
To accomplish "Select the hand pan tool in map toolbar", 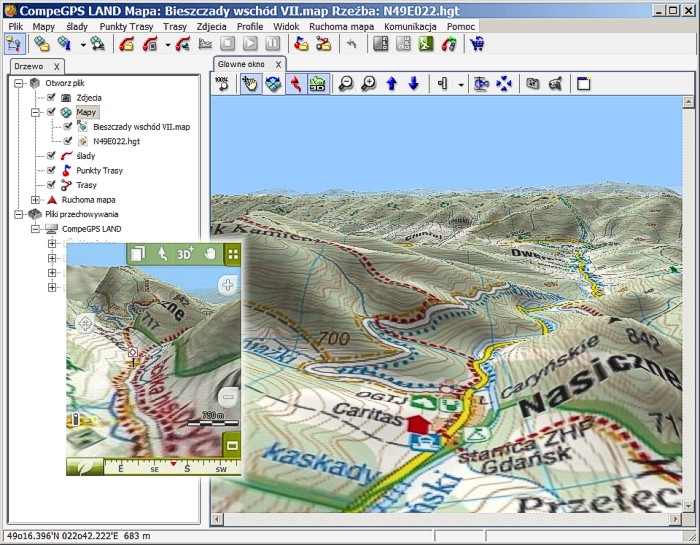I will pos(250,83).
